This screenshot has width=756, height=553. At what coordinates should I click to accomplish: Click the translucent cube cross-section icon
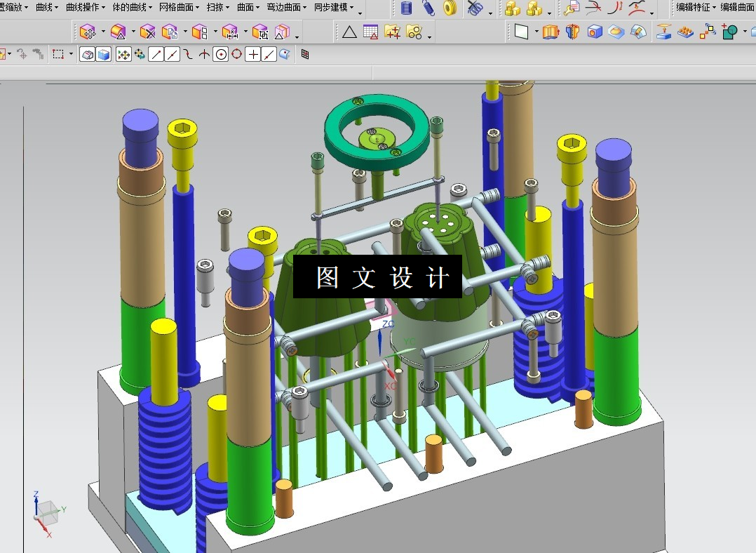[282, 32]
